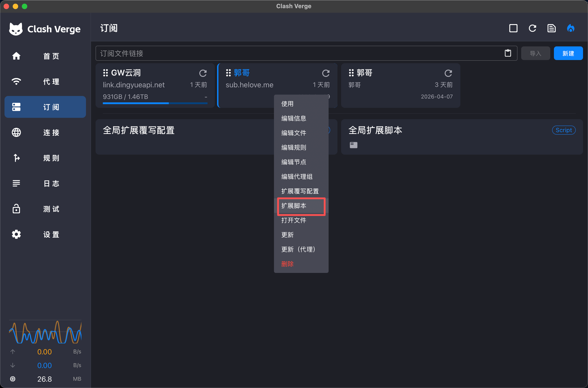
Task: Refresh the 郭哥 sub.helove.me subscription
Action: 326,73
